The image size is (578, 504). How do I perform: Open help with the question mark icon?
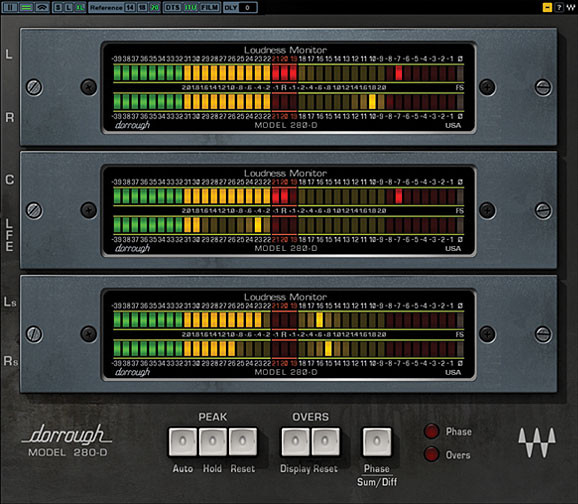559,7
